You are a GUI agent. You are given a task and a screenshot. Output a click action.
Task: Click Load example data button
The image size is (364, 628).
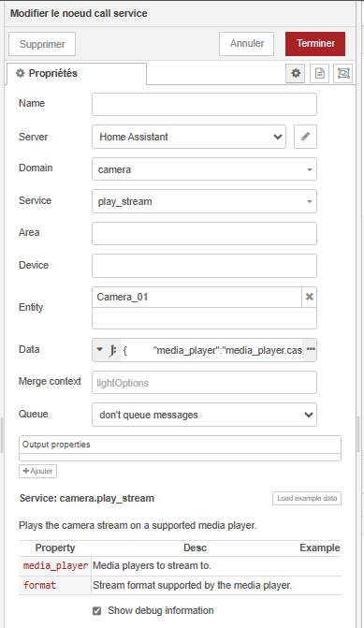click(307, 498)
